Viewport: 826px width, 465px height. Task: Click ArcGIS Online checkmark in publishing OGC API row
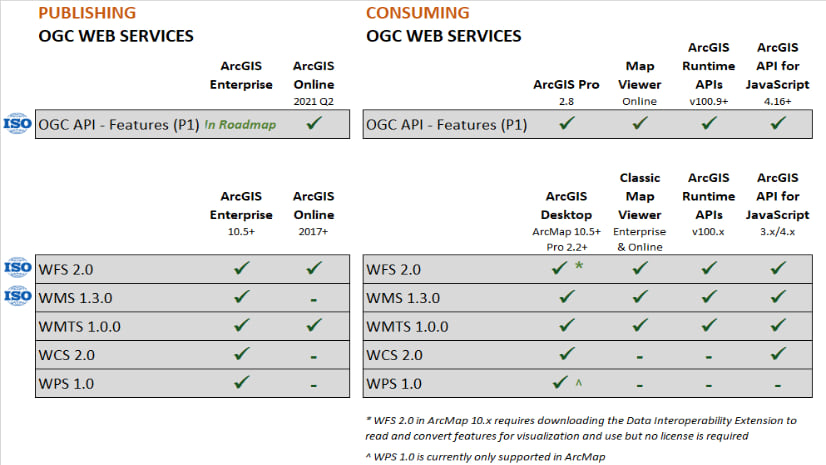tap(313, 124)
